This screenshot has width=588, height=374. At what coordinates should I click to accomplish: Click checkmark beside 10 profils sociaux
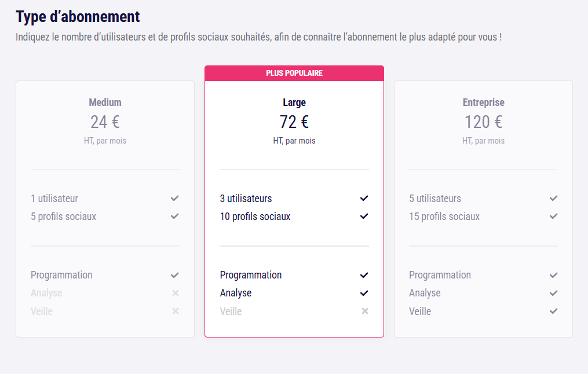click(x=364, y=216)
